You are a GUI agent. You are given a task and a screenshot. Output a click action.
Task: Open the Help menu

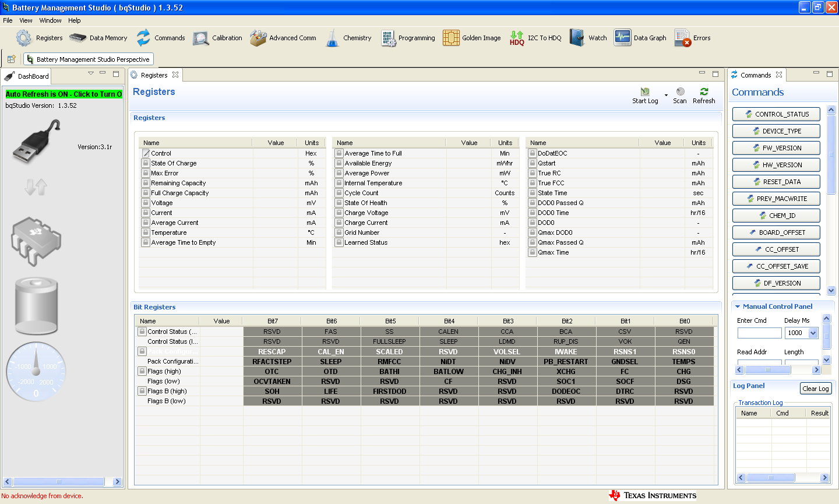click(75, 20)
